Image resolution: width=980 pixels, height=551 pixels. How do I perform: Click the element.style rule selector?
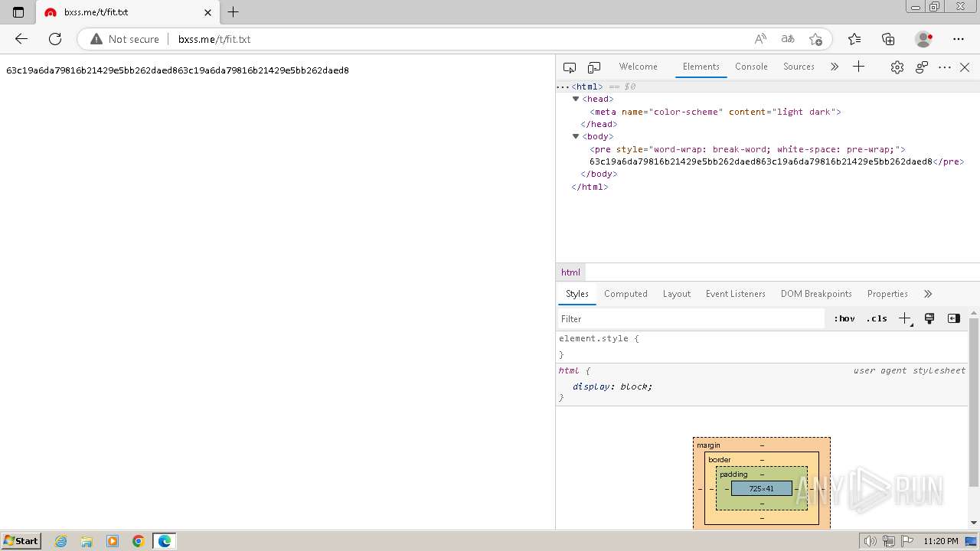593,338
